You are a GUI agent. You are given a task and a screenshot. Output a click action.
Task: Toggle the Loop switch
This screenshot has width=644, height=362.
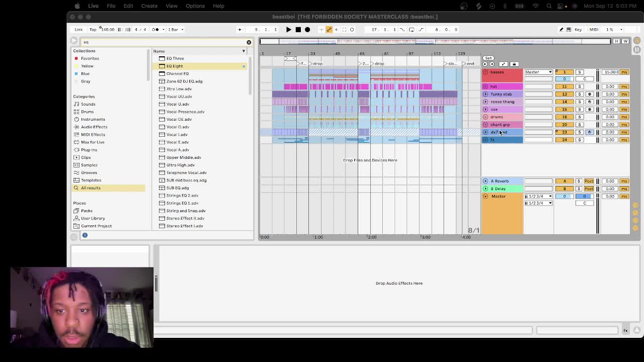412,29
